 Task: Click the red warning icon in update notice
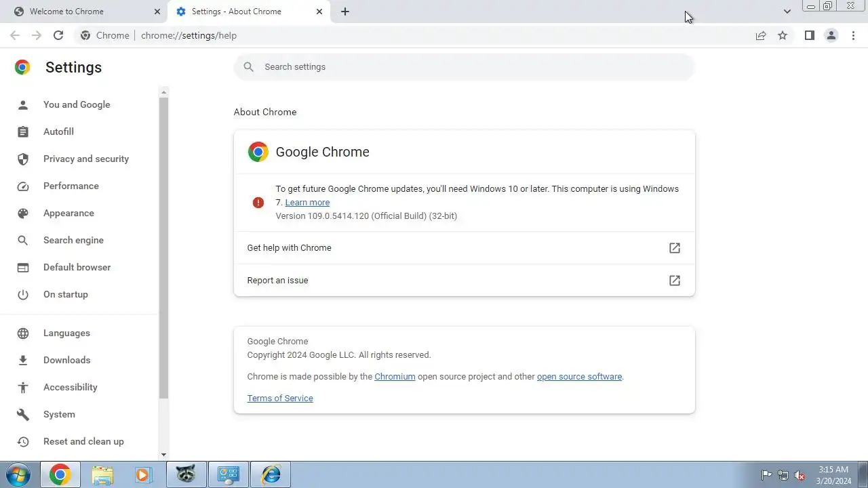tap(258, 202)
